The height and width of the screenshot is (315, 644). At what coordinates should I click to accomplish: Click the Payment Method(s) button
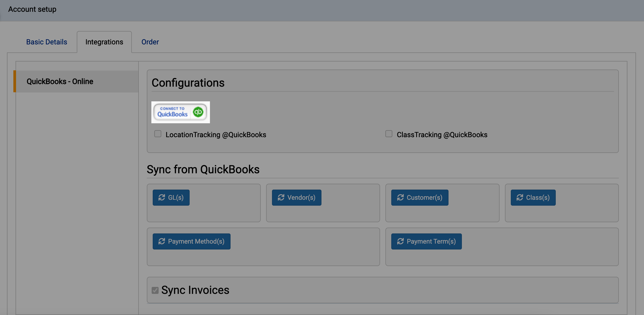click(191, 241)
